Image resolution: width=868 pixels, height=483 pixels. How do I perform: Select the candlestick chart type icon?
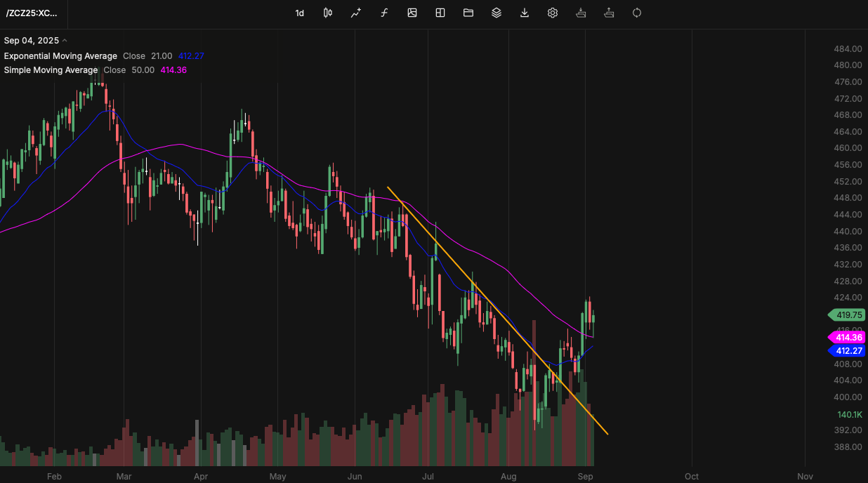click(327, 13)
